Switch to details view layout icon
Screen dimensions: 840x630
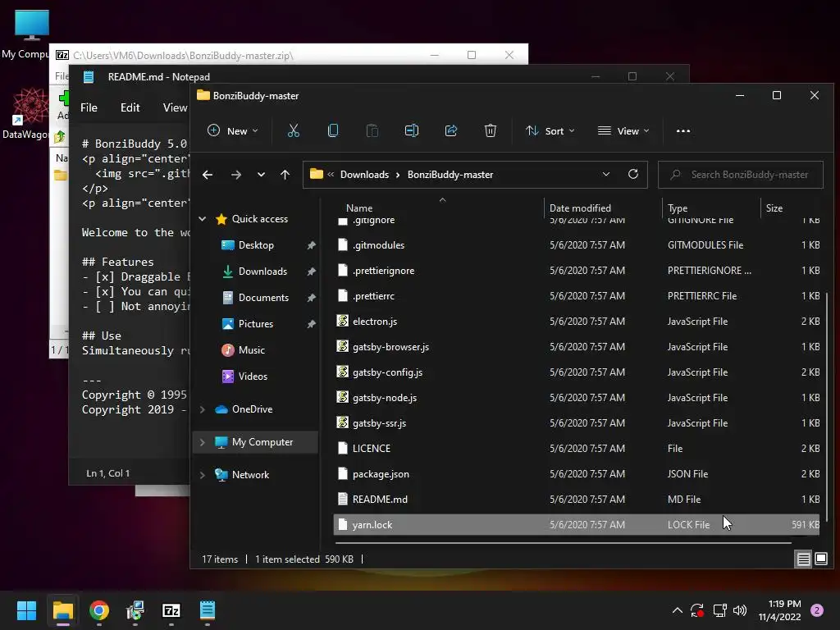tap(804, 559)
